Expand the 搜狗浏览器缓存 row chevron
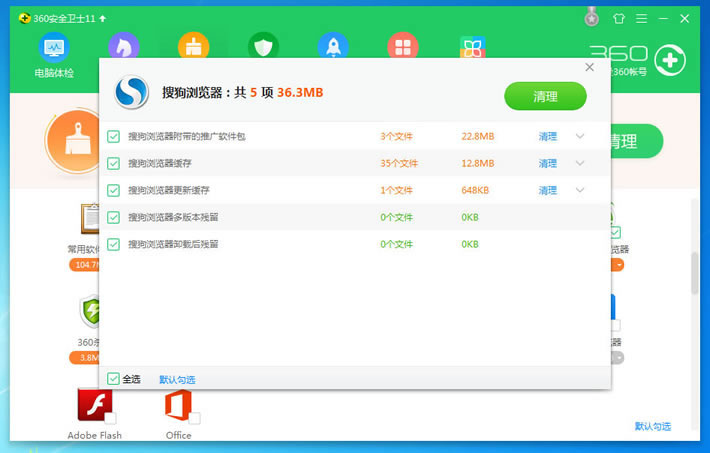This screenshot has height=453, width=710. (580, 163)
